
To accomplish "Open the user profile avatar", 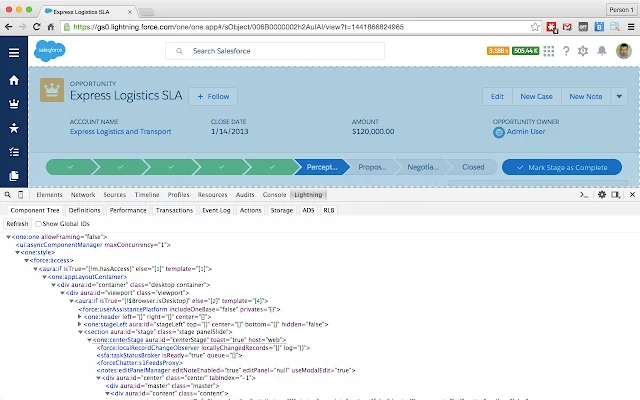I will point(623,51).
